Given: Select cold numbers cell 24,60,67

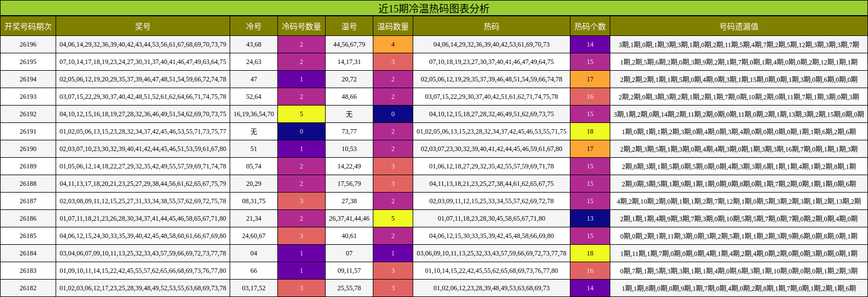Looking at the screenshot, I should coord(254,236).
